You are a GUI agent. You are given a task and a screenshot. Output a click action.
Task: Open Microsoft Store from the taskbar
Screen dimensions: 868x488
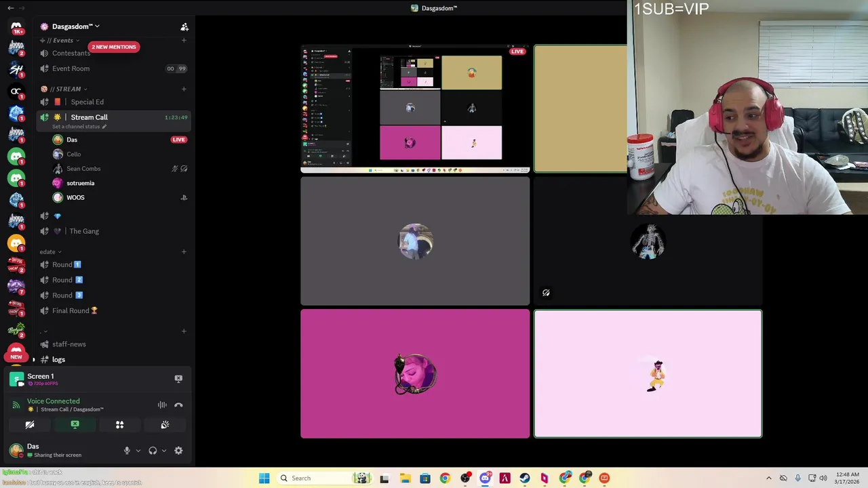point(425,478)
